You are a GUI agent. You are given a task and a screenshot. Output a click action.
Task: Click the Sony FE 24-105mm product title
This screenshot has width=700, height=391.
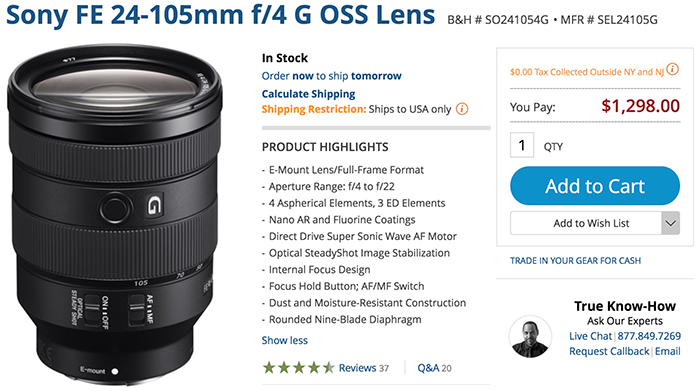coord(221,15)
